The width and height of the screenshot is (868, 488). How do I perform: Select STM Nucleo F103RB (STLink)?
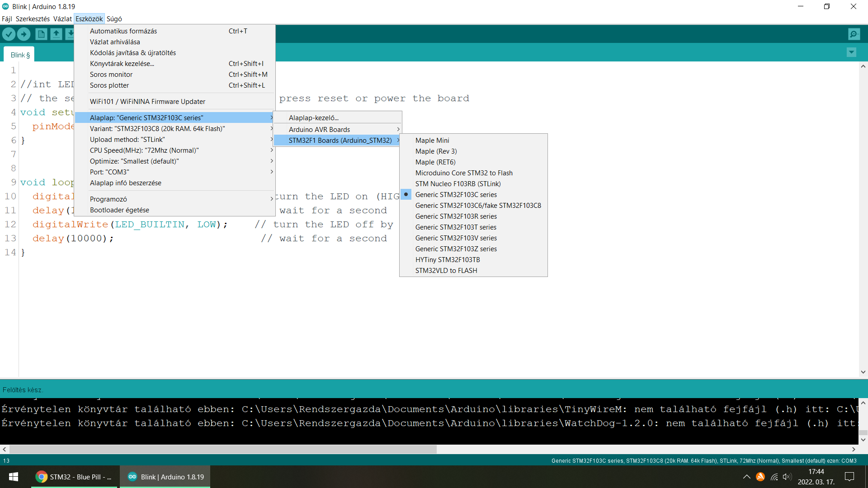click(473, 184)
